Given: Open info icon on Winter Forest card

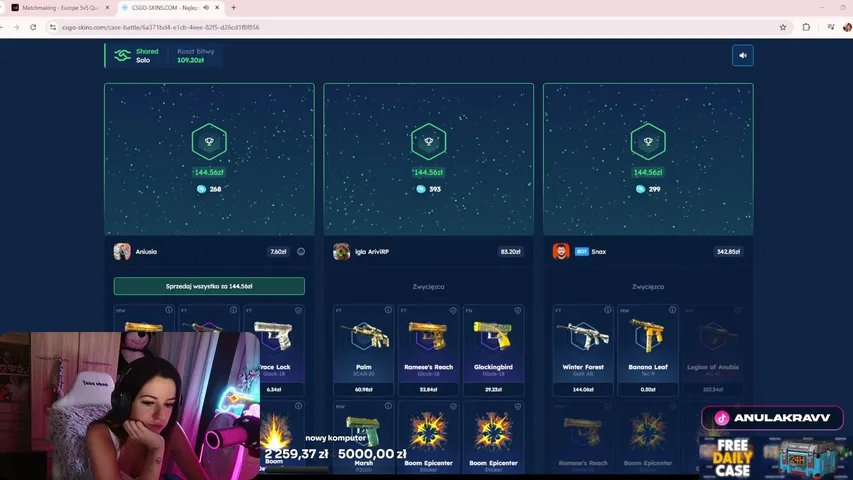Looking at the screenshot, I should [x=608, y=310].
